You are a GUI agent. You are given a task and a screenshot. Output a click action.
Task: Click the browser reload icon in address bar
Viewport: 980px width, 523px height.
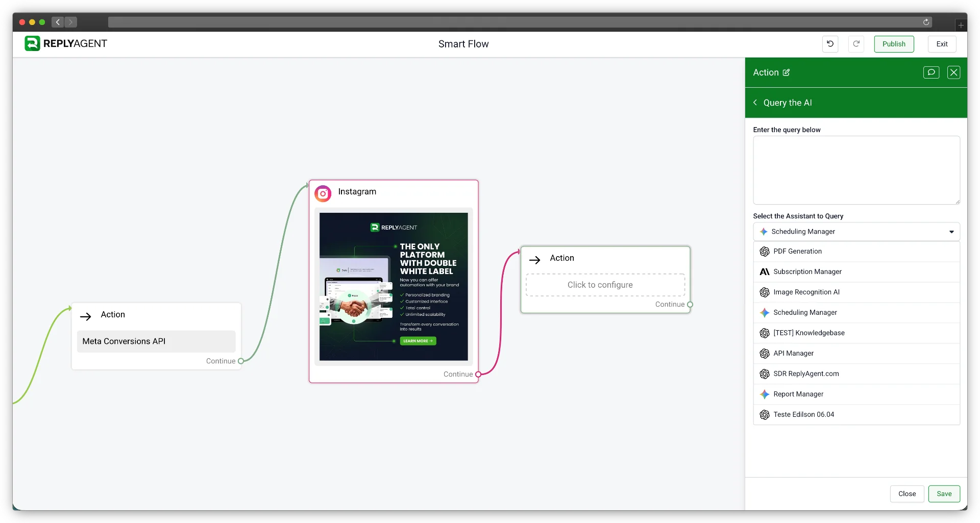[926, 22]
